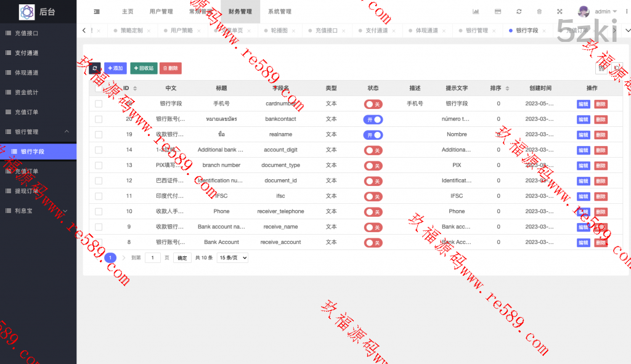Toggle status switch for cardnumber row
Viewport: 631px width, 364px height.
click(x=373, y=104)
